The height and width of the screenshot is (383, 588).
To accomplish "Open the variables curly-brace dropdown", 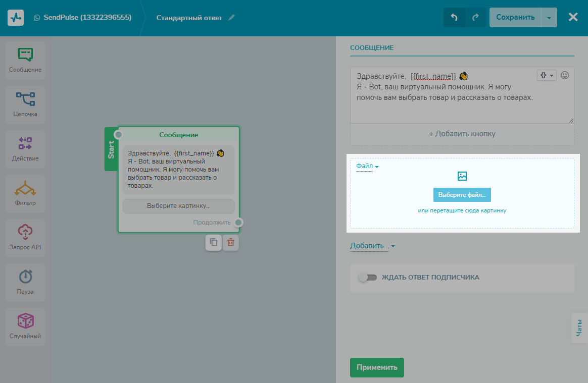I will pos(547,75).
